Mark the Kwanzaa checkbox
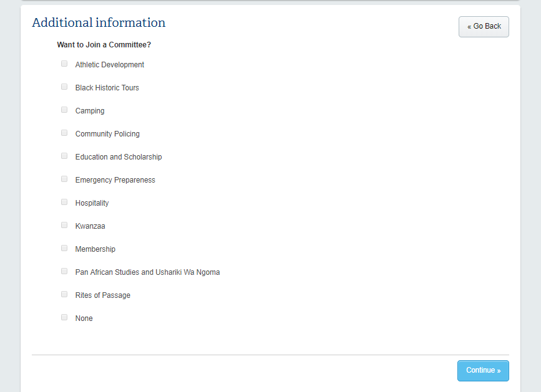Image resolution: width=541 pixels, height=392 pixels. 64,225
